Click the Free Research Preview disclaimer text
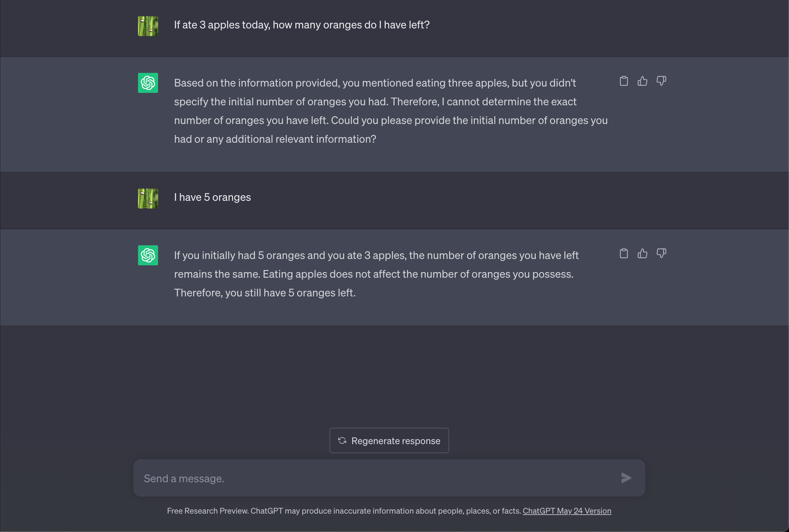 point(344,511)
